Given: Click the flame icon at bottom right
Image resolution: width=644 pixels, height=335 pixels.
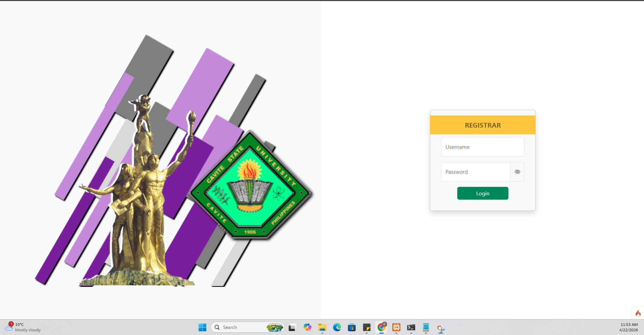Looking at the screenshot, I should [638, 313].
